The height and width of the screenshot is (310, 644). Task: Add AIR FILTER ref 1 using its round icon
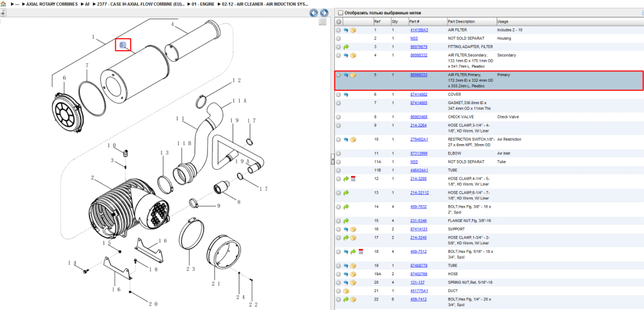pos(339,30)
